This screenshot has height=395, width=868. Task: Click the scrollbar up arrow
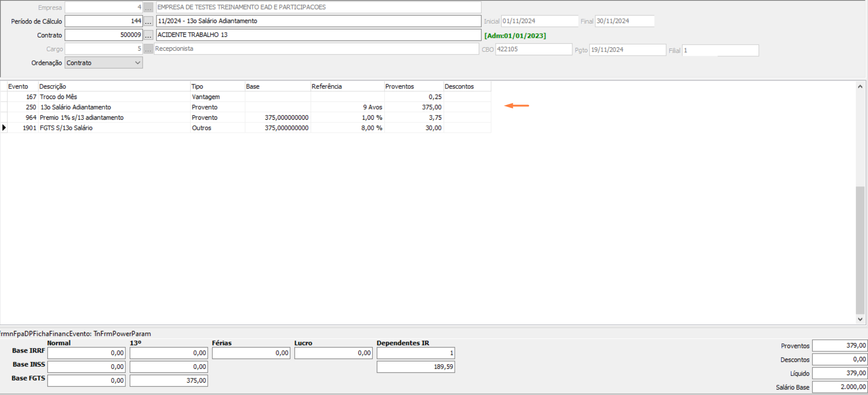(860, 87)
